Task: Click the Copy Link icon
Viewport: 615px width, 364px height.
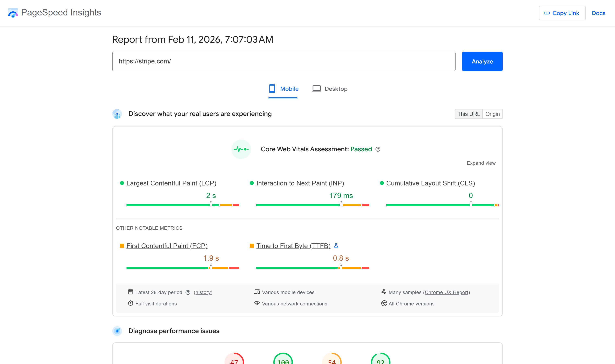Action: (x=547, y=13)
